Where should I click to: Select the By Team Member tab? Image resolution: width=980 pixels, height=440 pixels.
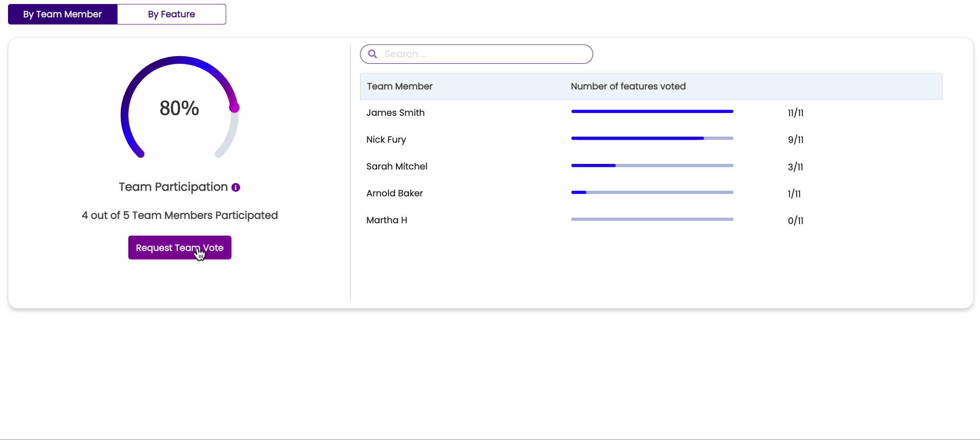63,14
